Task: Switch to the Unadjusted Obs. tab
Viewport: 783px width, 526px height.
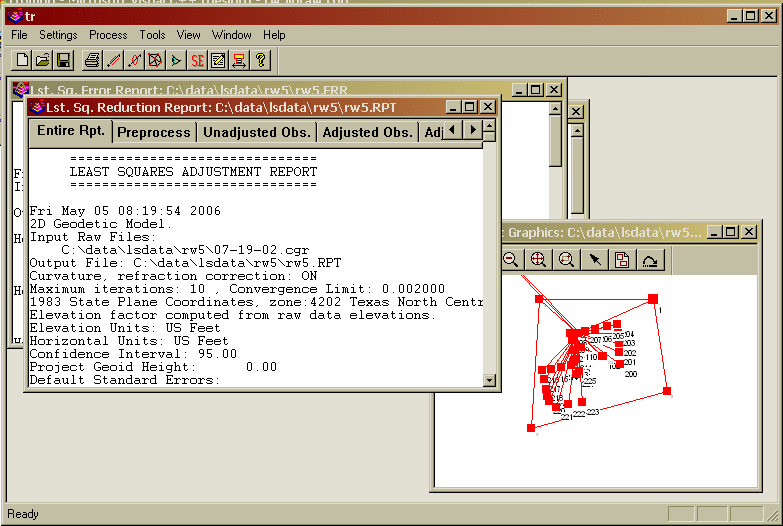Action: tap(257, 132)
